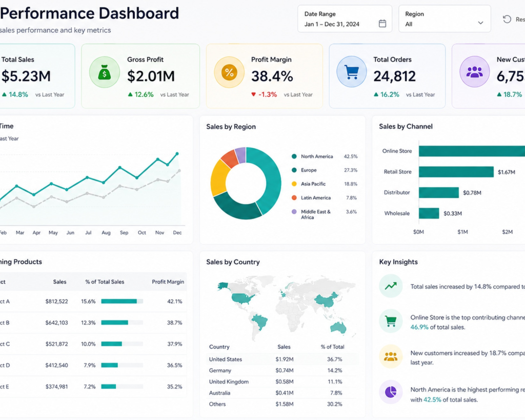Click Latin America orange legend dot
The height and width of the screenshot is (420, 525).
click(x=294, y=197)
